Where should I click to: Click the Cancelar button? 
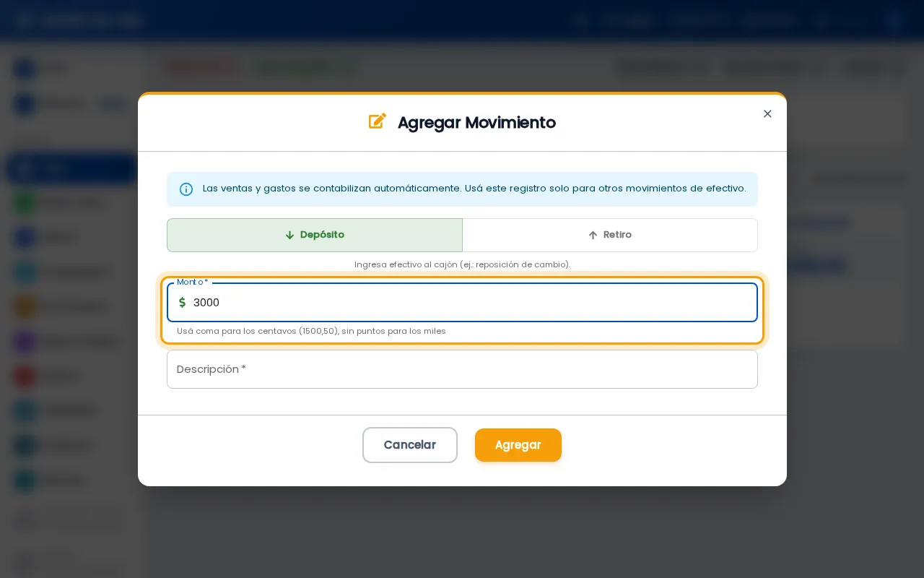(x=410, y=445)
